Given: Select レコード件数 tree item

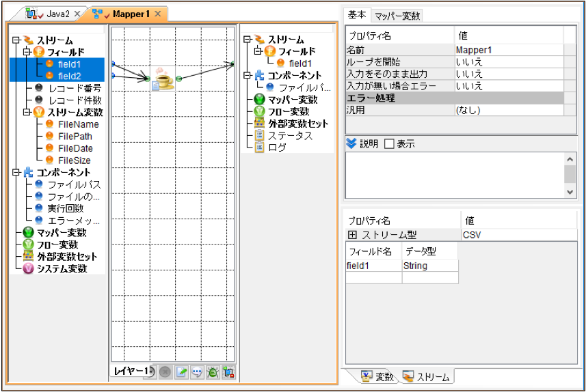Looking at the screenshot, I should 75,100.
